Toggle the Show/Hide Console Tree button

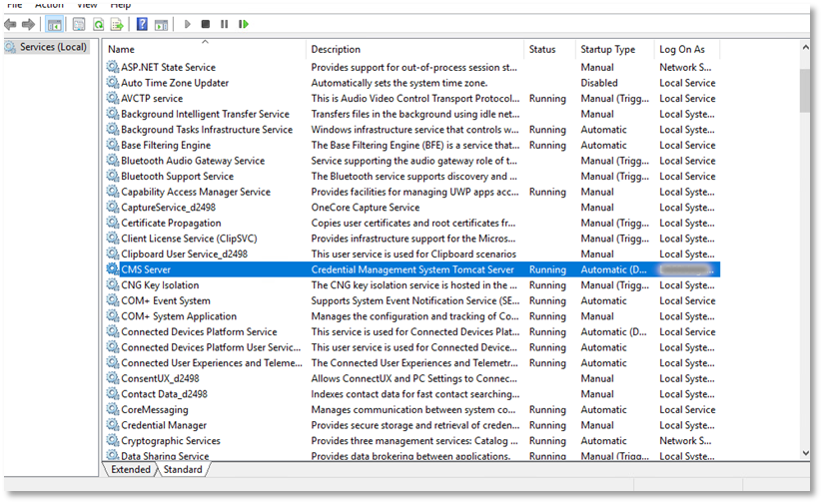point(54,24)
